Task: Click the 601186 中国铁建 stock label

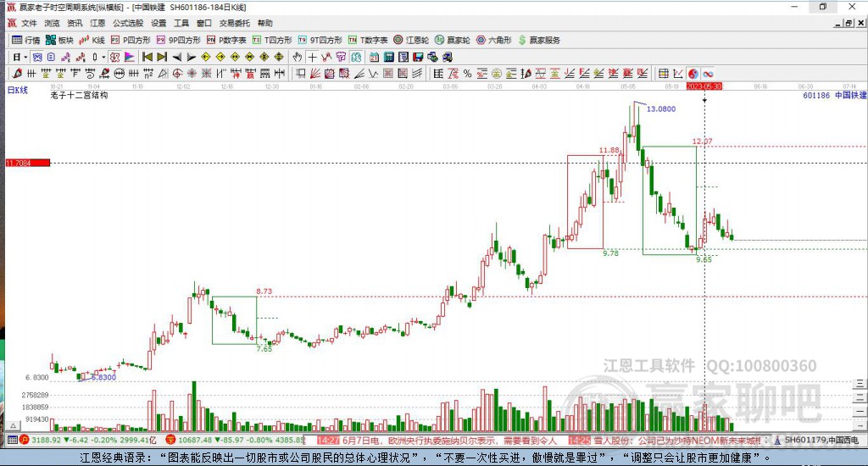Action: point(834,95)
